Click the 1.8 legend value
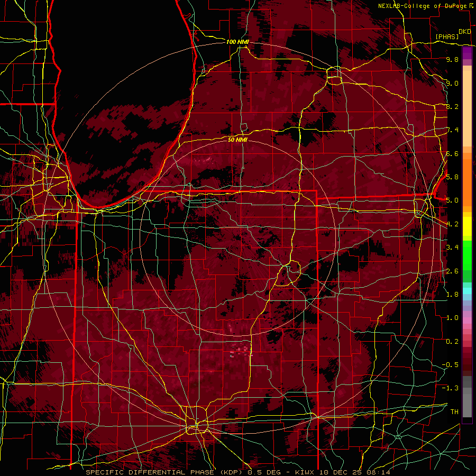Viewport: 476px width, 476px height. [x=452, y=295]
